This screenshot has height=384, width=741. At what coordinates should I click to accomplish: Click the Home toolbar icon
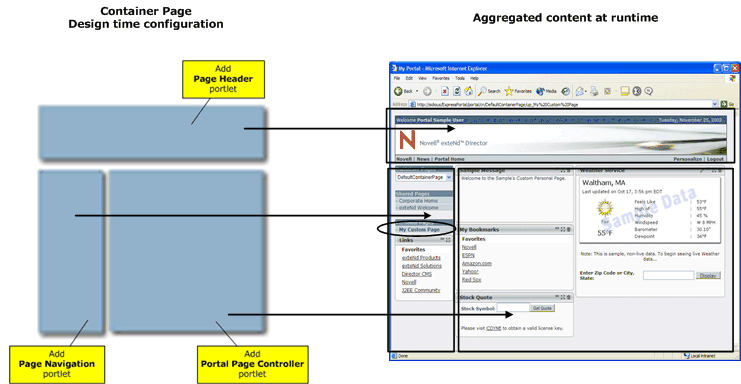pyautogui.click(x=468, y=91)
